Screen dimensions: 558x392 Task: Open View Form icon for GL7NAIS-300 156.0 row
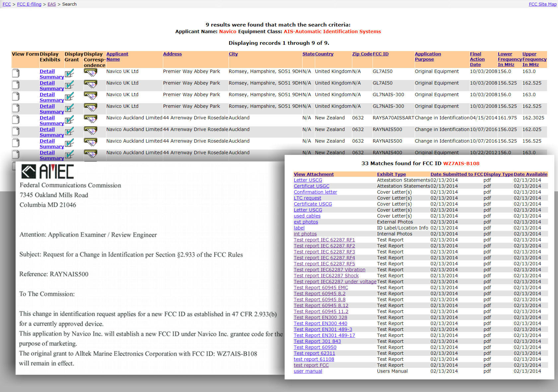16,97
